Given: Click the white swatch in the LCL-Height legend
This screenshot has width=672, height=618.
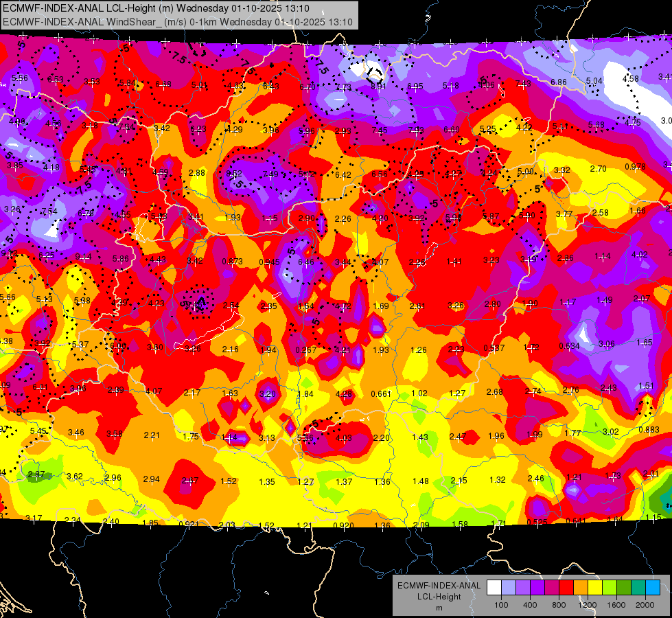Looking at the screenshot, I should point(494,587).
